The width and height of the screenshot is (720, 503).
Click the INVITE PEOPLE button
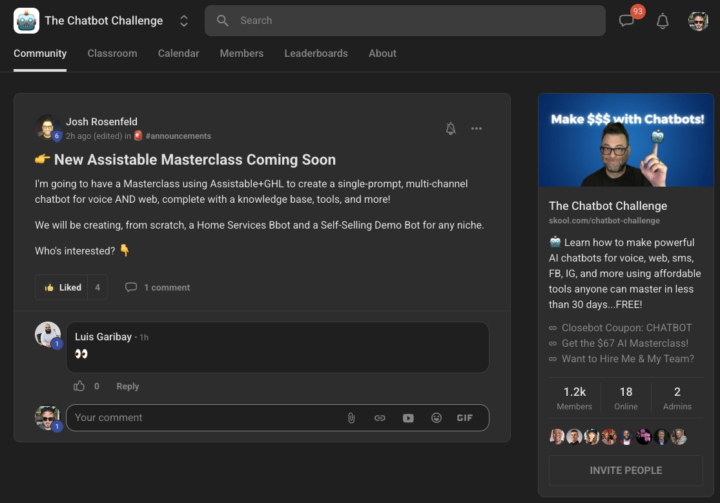tap(626, 470)
